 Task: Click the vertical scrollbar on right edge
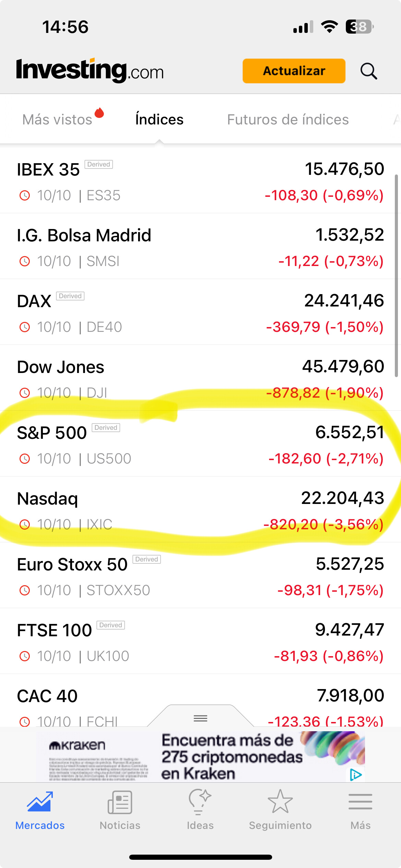pyautogui.click(x=397, y=274)
